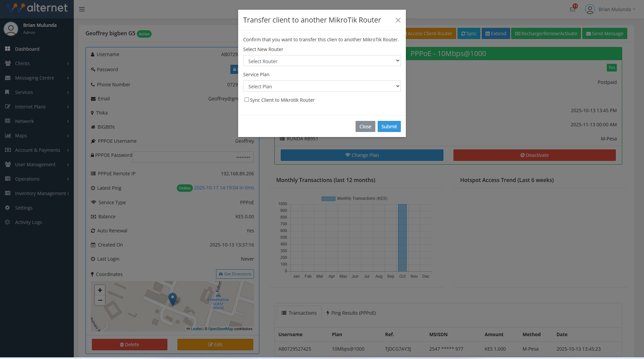Enable Sync Client to Mikrotik Router checkbox
The height and width of the screenshot is (359, 644).
247,100
